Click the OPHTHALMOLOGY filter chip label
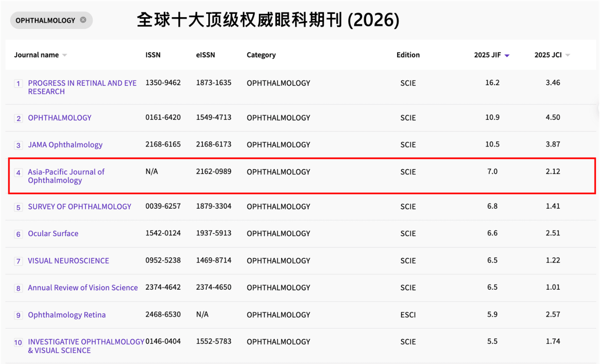The image size is (600, 364). (x=45, y=20)
